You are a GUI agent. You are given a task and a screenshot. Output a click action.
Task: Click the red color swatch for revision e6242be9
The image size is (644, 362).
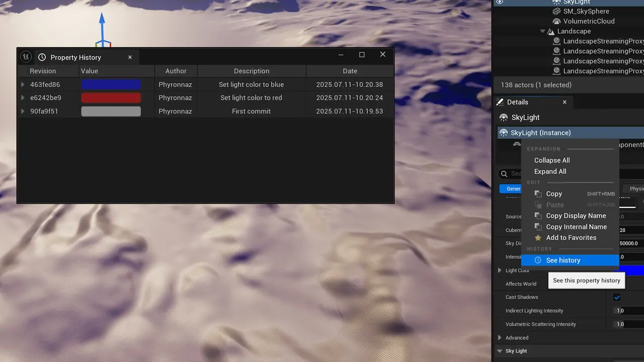111,98
